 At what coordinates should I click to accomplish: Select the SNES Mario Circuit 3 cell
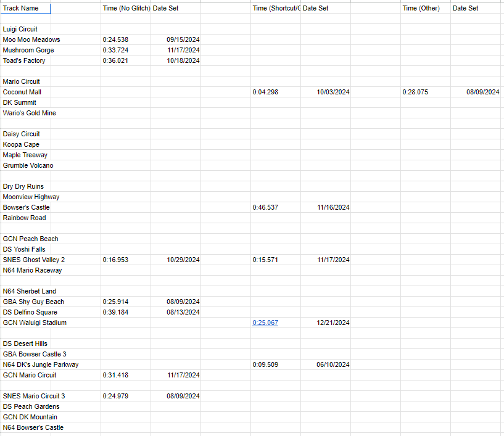pos(26,396)
